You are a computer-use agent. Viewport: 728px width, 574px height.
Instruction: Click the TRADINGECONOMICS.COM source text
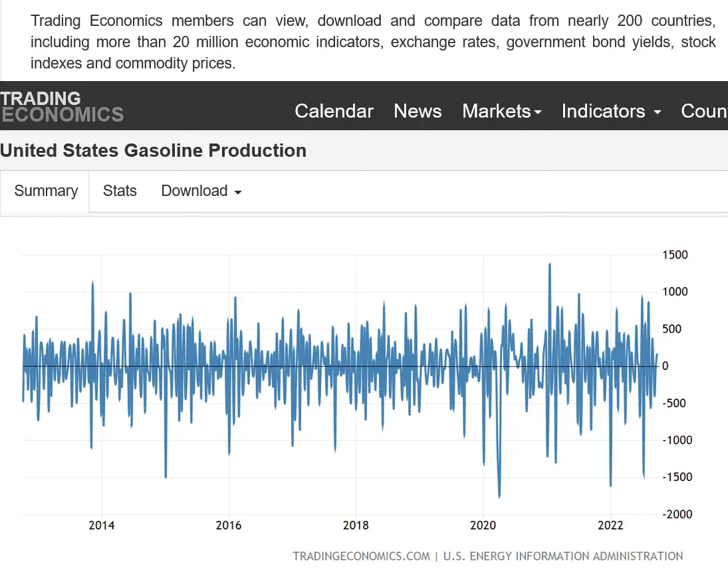click(361, 556)
